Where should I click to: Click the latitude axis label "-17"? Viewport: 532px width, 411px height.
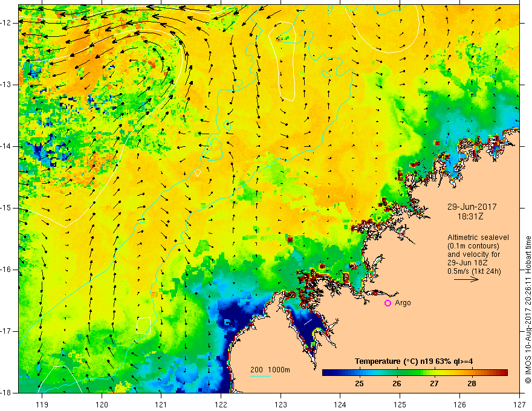pos(6,331)
